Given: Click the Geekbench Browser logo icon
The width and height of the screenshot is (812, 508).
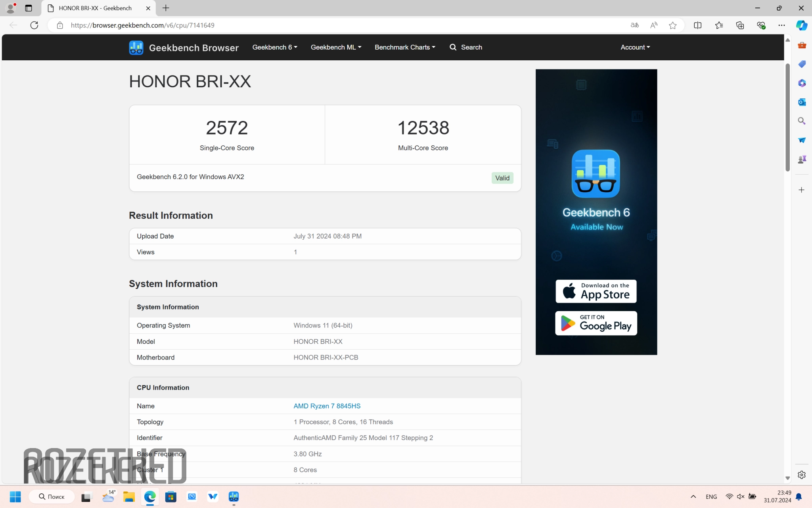Looking at the screenshot, I should coord(136,48).
